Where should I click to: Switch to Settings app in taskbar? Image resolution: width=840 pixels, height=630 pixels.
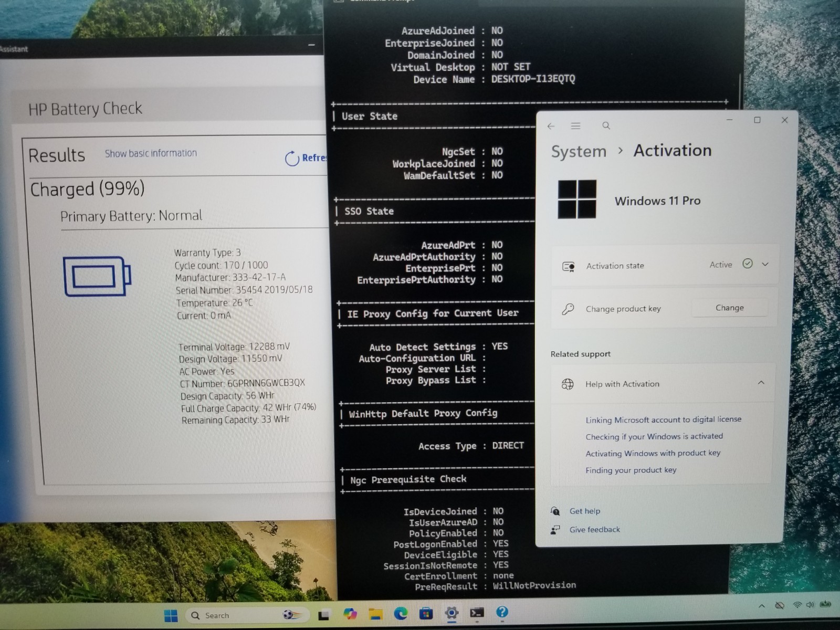coord(451,613)
